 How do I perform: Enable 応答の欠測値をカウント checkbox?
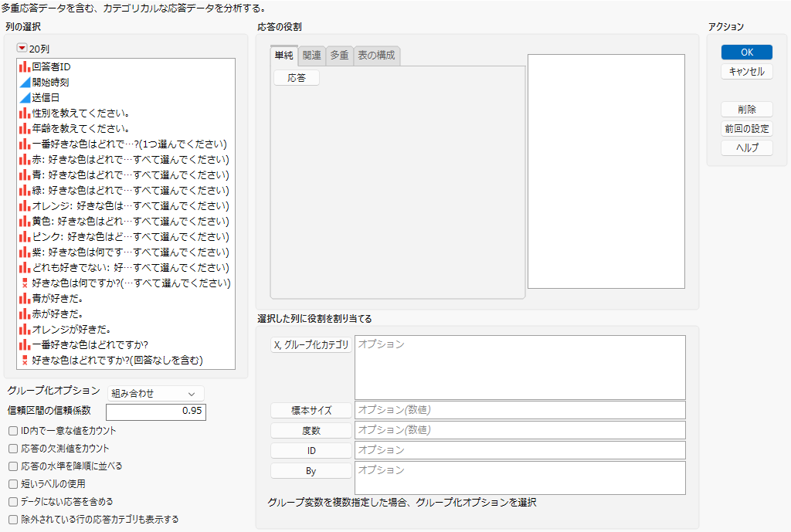(13, 449)
